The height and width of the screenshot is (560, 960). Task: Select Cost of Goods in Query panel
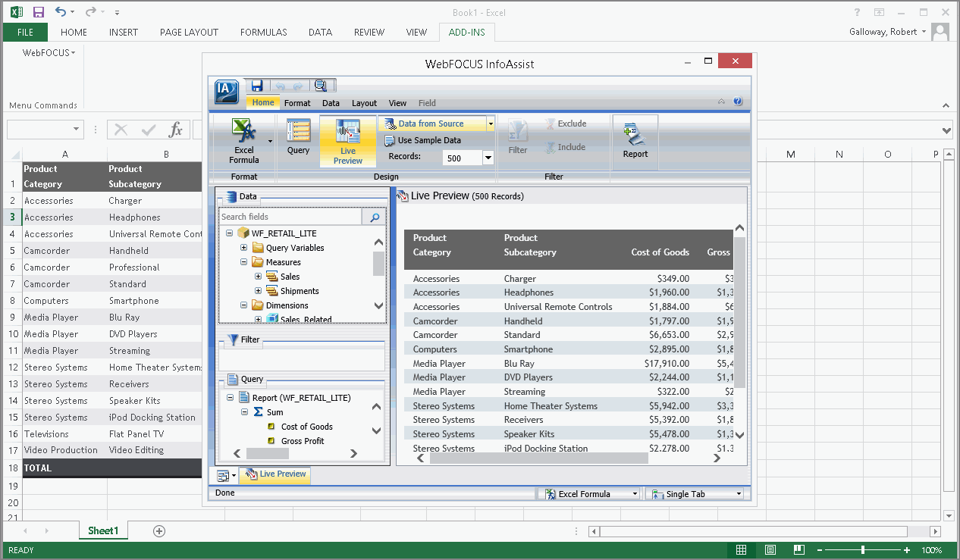306,427
